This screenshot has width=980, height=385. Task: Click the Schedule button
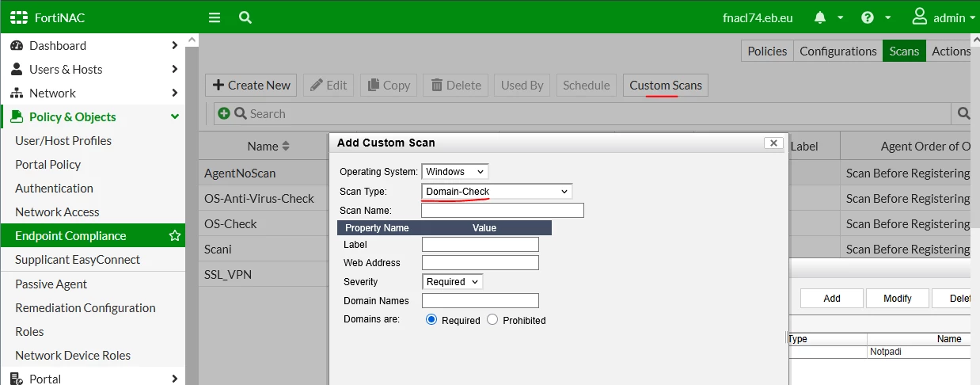tap(587, 85)
